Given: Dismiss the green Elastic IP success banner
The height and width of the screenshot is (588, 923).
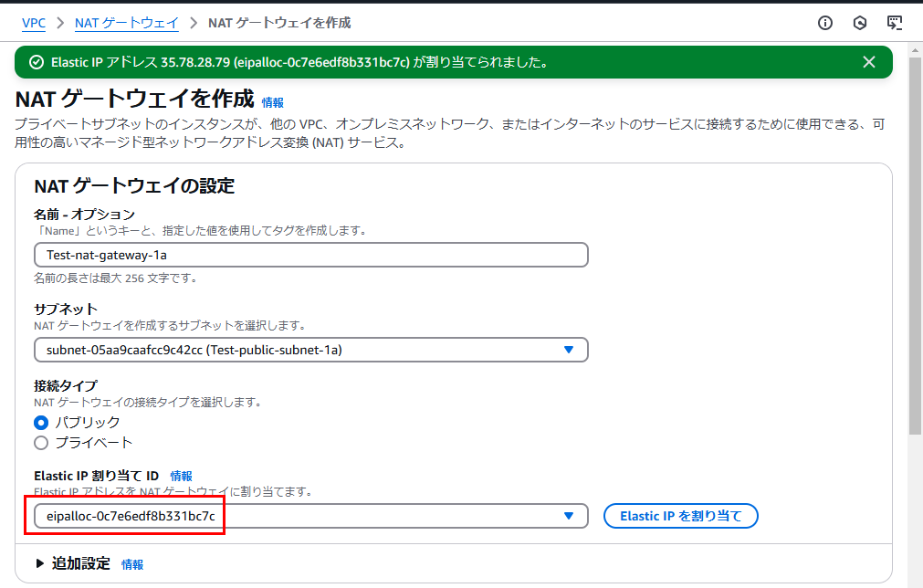Looking at the screenshot, I should pyautogui.click(x=869, y=62).
